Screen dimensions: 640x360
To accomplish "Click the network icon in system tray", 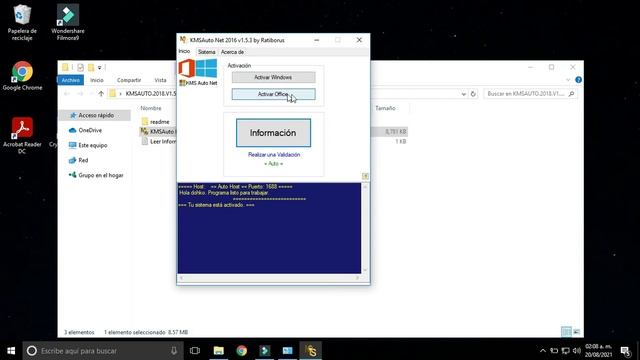I will (565, 351).
